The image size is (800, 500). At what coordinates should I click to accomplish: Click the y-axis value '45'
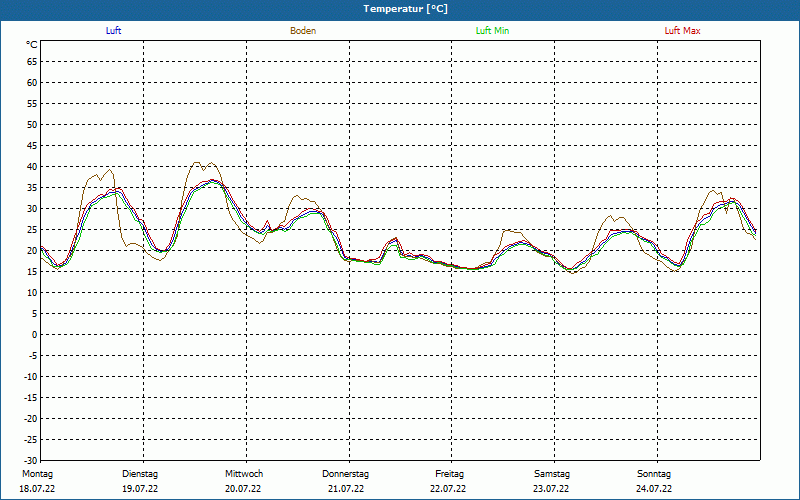coord(32,145)
